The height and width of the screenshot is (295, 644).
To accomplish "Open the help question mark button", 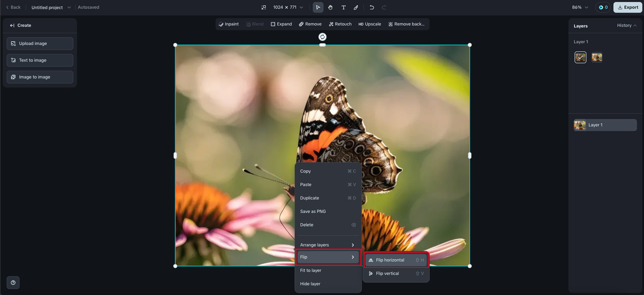I will pyautogui.click(x=13, y=282).
